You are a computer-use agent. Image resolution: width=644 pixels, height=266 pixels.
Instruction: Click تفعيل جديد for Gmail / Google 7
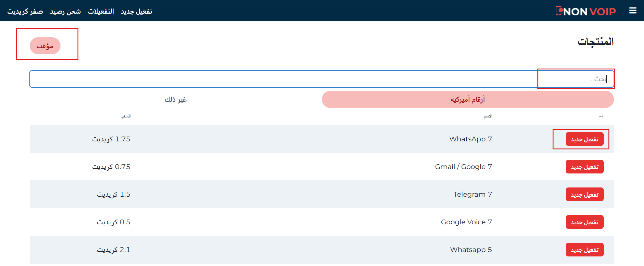(x=585, y=167)
